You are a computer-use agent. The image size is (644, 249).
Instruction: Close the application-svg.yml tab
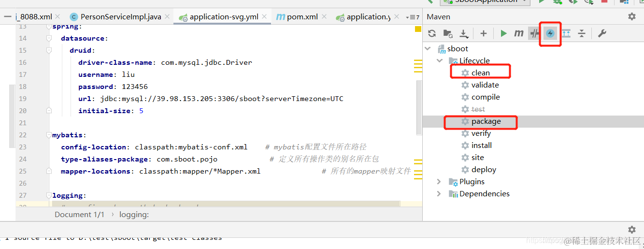[x=264, y=17]
